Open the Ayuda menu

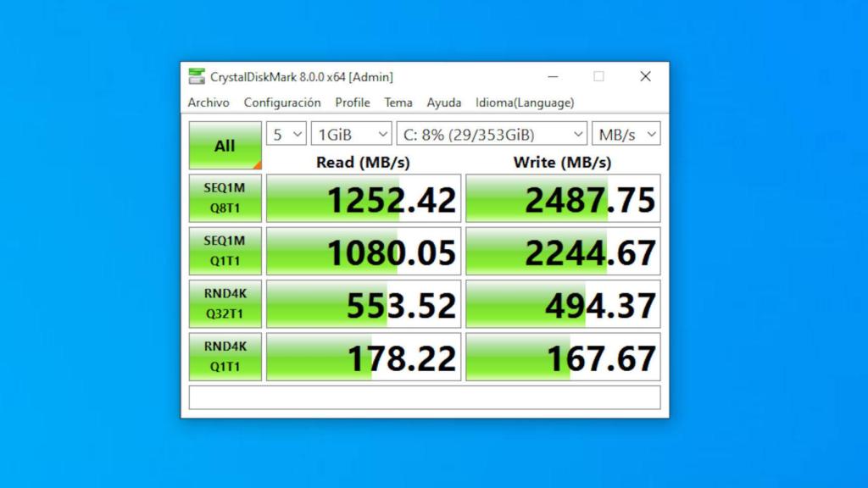tap(443, 103)
